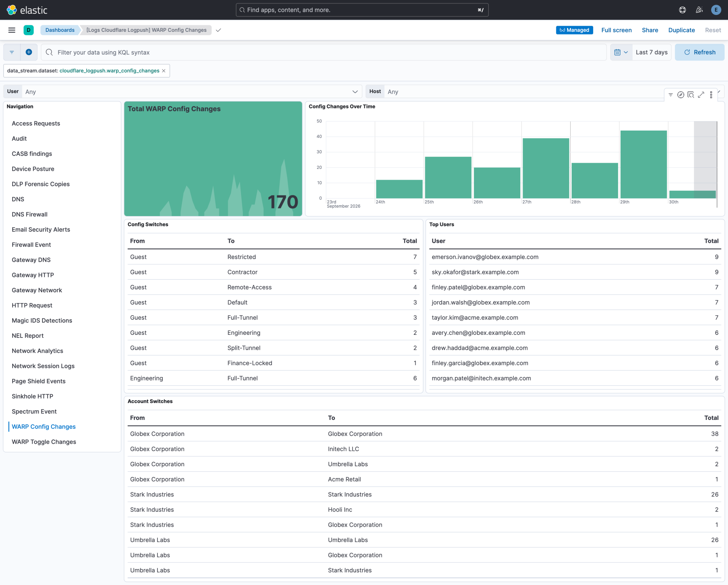The height and width of the screenshot is (585, 728).
Task: Click the Refresh button
Action: [x=700, y=52]
